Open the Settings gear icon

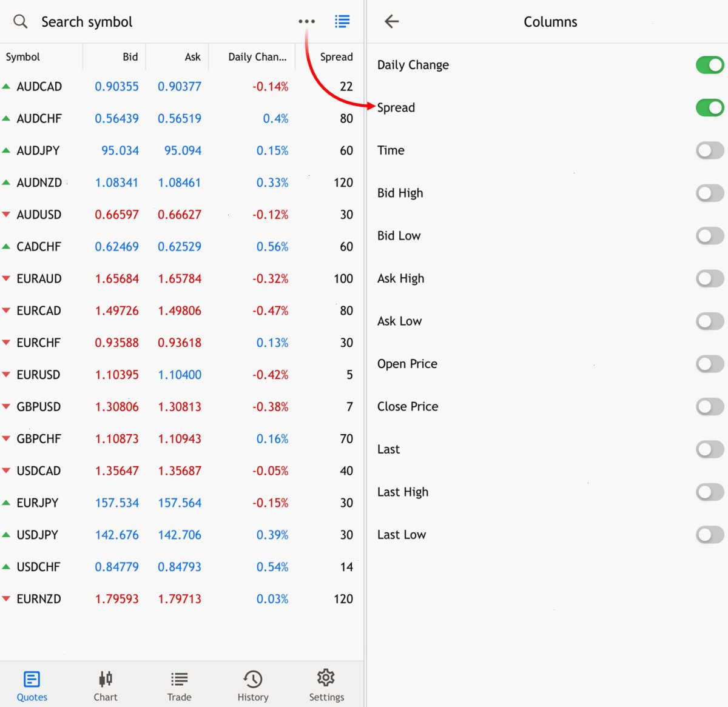point(326,678)
